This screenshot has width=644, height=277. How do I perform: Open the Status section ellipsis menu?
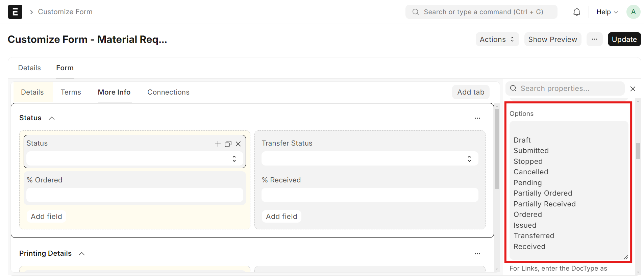coord(477,118)
